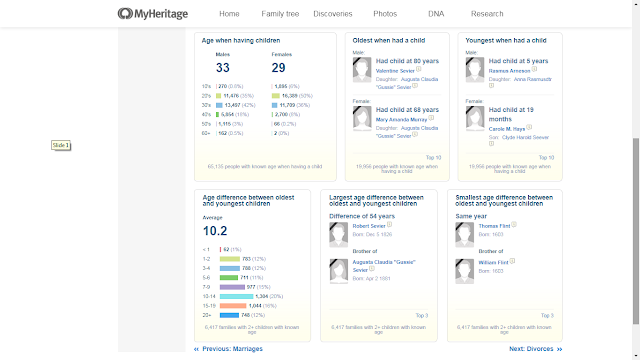Viewport: 640px width, 360px height.
Task: Click info icon beside Carole M. Hays
Action: [x=529, y=128]
